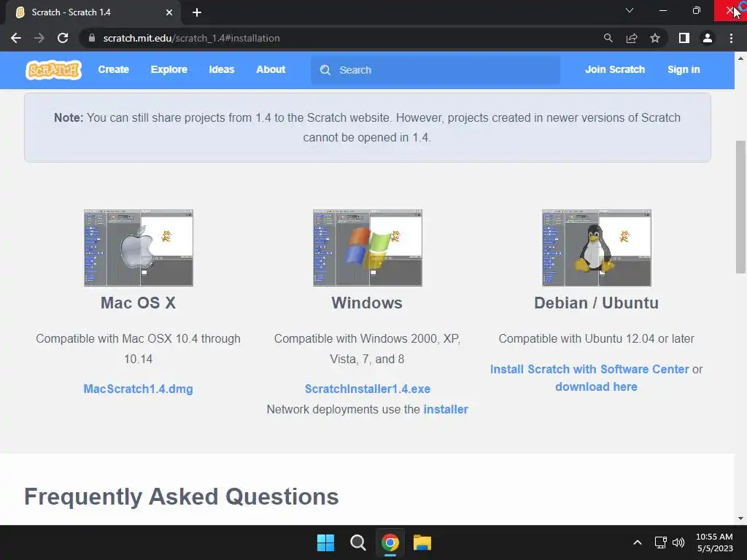The image size is (747, 560).
Task: View site info via the padlock icon
Action: tap(92, 38)
